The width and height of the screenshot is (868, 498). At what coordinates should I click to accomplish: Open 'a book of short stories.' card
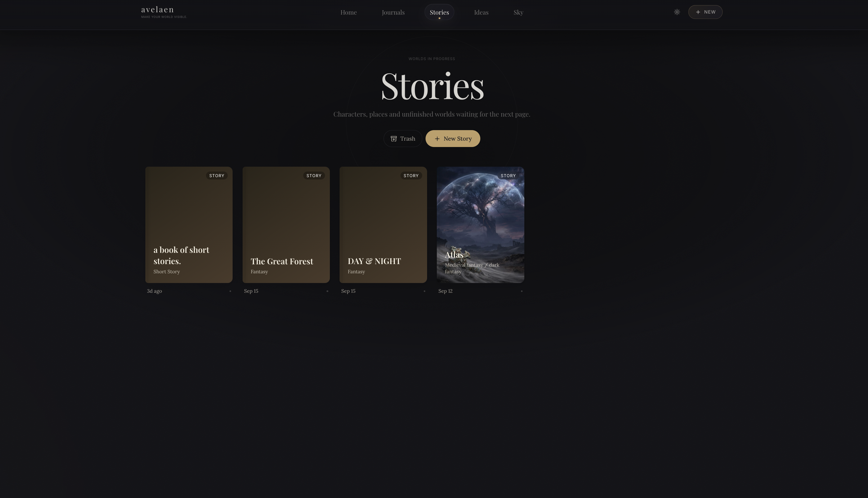point(189,225)
